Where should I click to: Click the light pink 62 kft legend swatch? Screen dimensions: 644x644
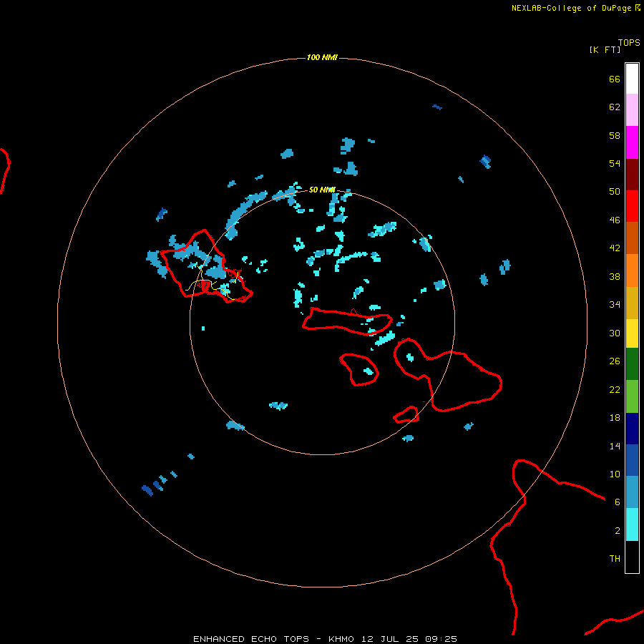coord(632,109)
